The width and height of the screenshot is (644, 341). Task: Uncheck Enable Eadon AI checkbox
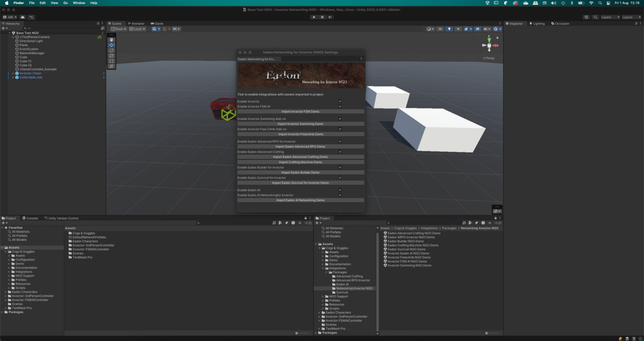coord(340,190)
